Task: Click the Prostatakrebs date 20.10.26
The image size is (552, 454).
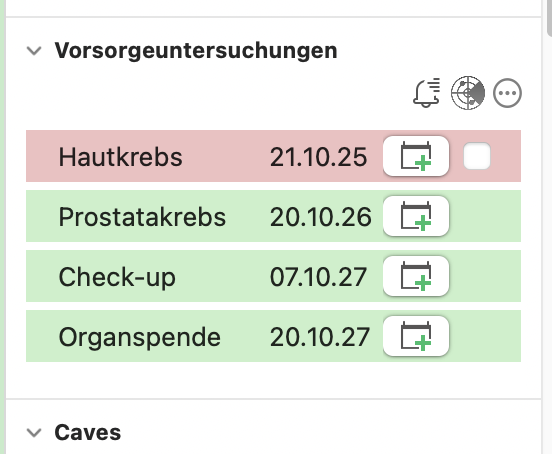Action: pyautogui.click(x=321, y=217)
